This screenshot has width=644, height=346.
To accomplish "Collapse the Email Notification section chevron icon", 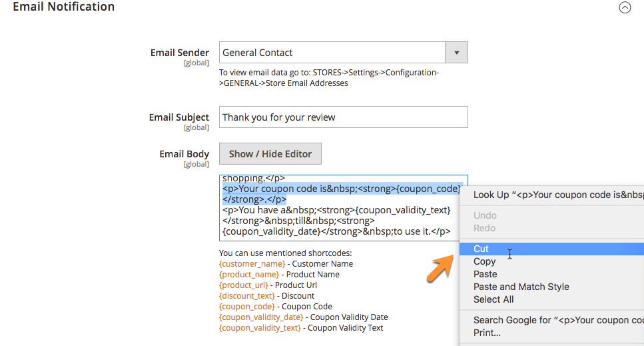I will point(624,8).
